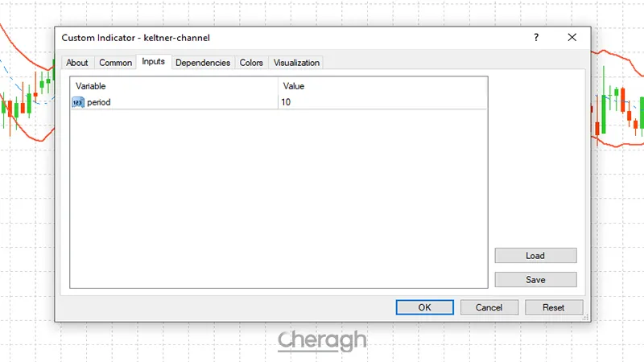This screenshot has height=362, width=644.
Task: Open the Colors tab
Action: point(251,63)
